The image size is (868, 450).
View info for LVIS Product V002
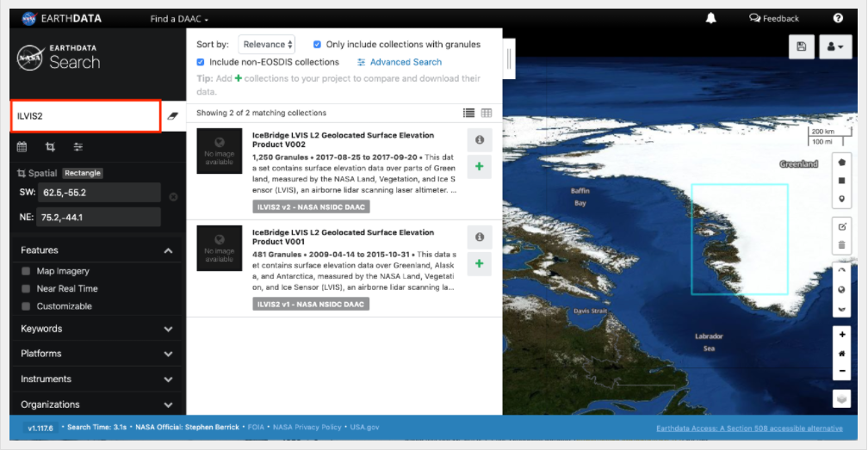pos(480,140)
